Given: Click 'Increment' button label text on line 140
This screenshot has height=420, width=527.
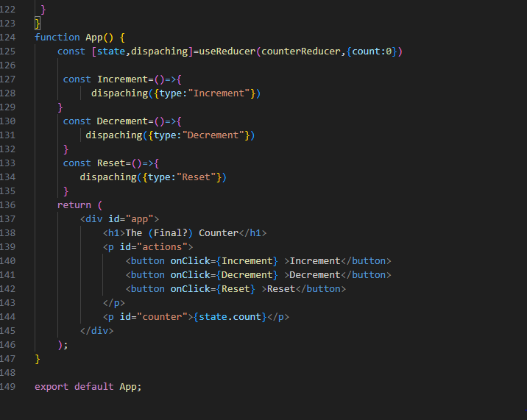Looking at the screenshot, I should pos(315,261).
